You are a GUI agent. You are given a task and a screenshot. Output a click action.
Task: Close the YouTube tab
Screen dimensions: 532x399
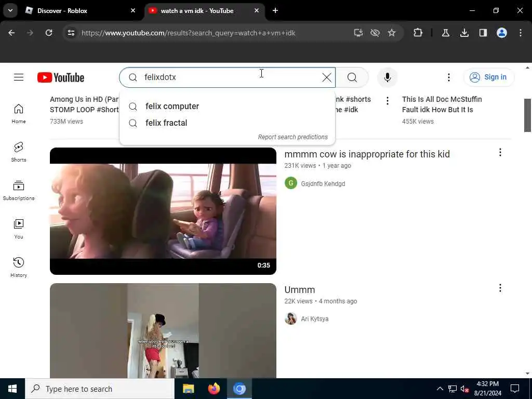coord(257,10)
